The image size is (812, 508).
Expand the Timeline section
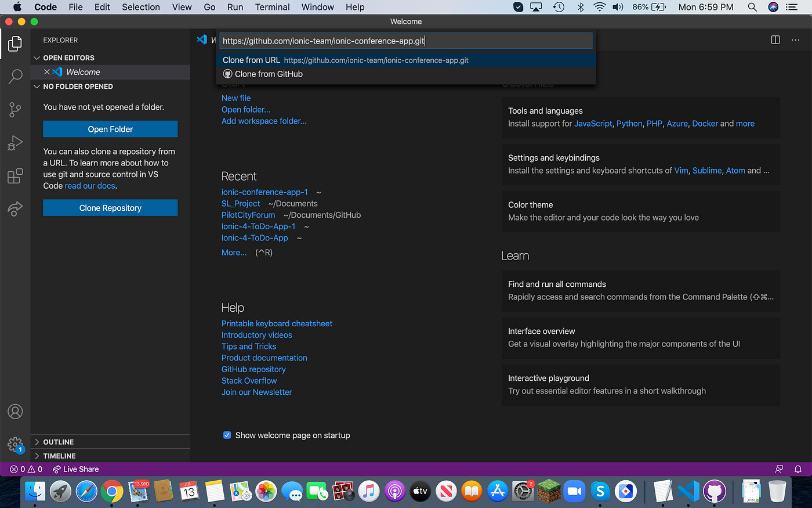pos(55,456)
